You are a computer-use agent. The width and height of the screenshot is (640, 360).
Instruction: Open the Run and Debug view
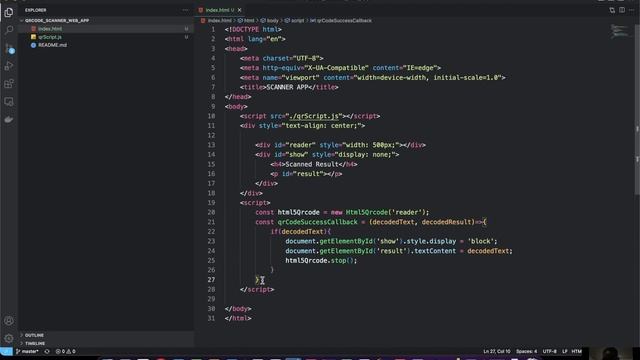coord(9,66)
